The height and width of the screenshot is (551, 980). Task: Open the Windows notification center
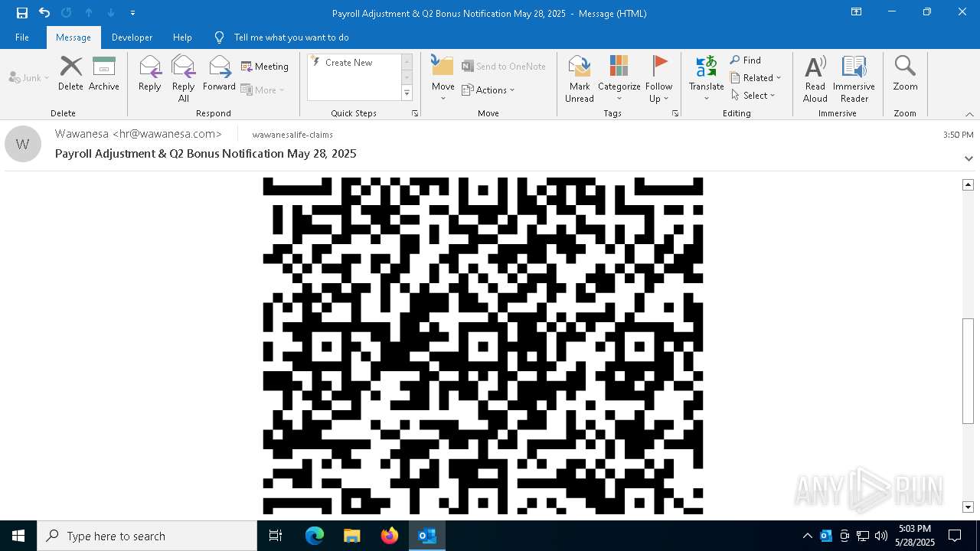click(955, 536)
